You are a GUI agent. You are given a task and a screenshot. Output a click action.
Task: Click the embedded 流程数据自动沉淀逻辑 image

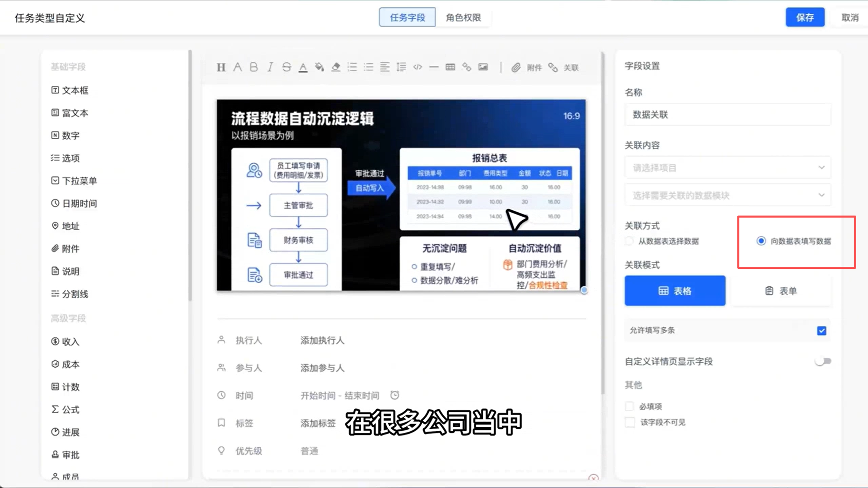pyautogui.click(x=401, y=195)
